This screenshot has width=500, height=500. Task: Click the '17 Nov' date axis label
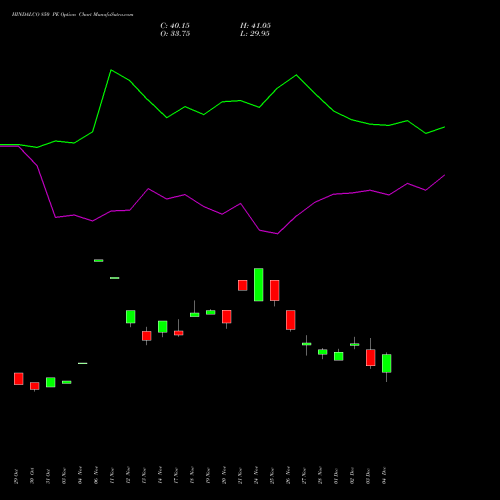pos(176,476)
